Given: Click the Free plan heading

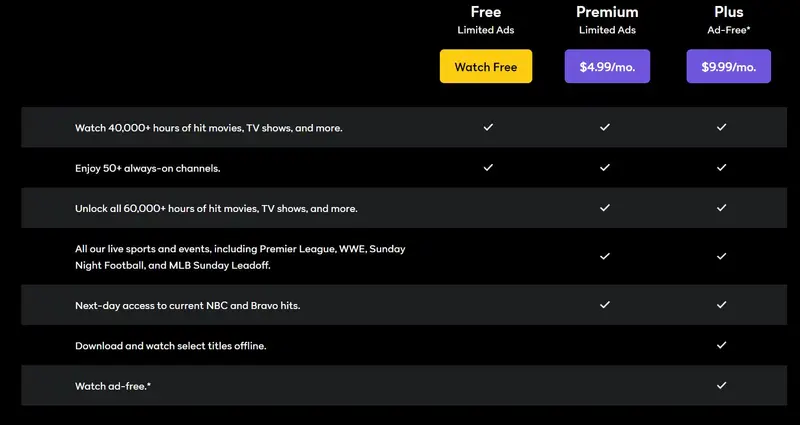Looking at the screenshot, I should [485, 12].
